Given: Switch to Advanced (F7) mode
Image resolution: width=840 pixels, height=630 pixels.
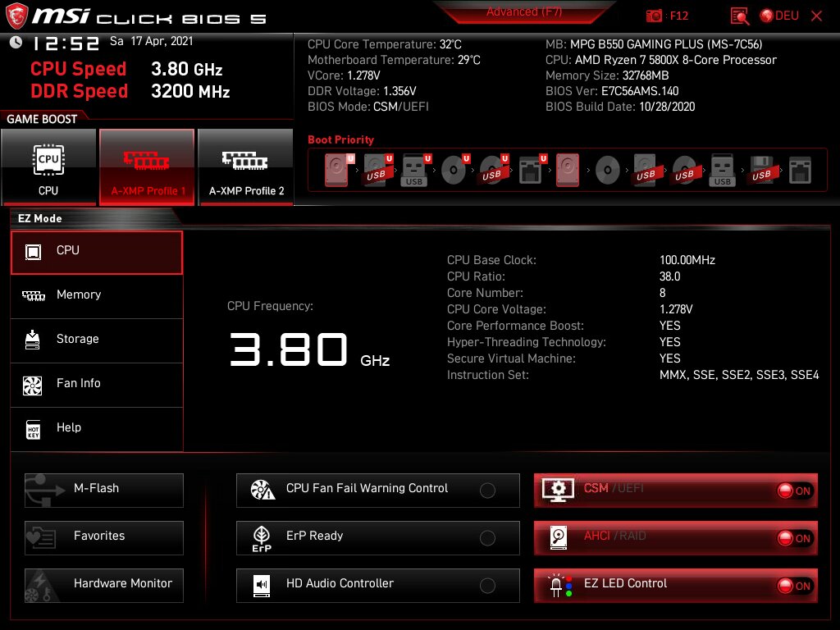Looking at the screenshot, I should click(x=524, y=11).
